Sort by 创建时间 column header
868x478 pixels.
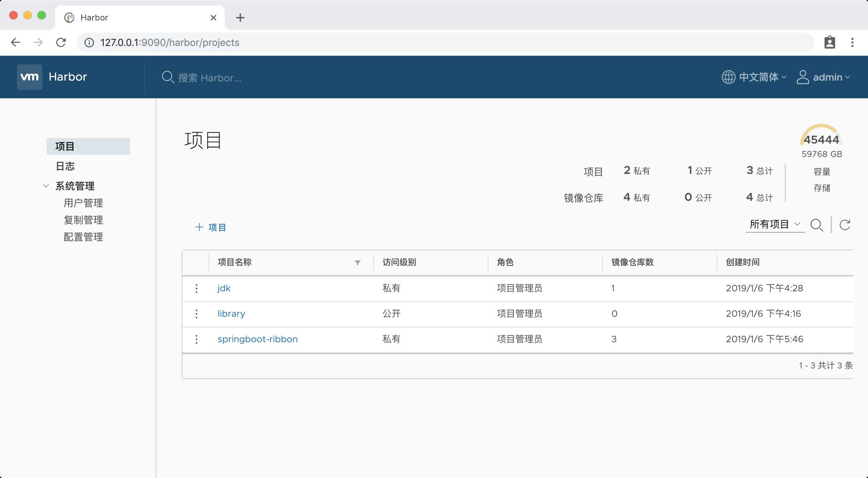pyautogui.click(x=743, y=262)
